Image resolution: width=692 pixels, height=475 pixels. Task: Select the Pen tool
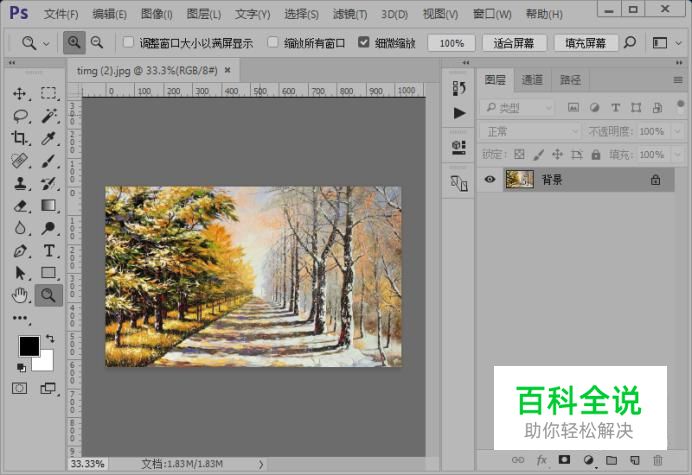pyautogui.click(x=19, y=251)
